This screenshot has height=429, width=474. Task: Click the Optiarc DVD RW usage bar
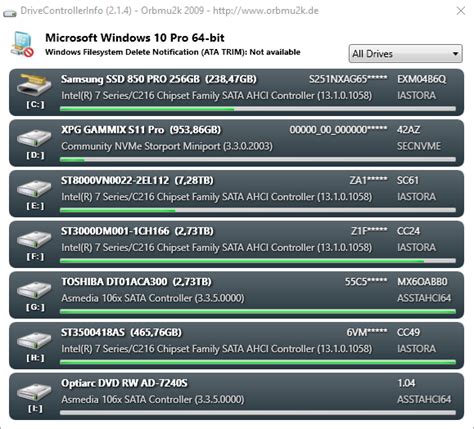tap(258, 413)
